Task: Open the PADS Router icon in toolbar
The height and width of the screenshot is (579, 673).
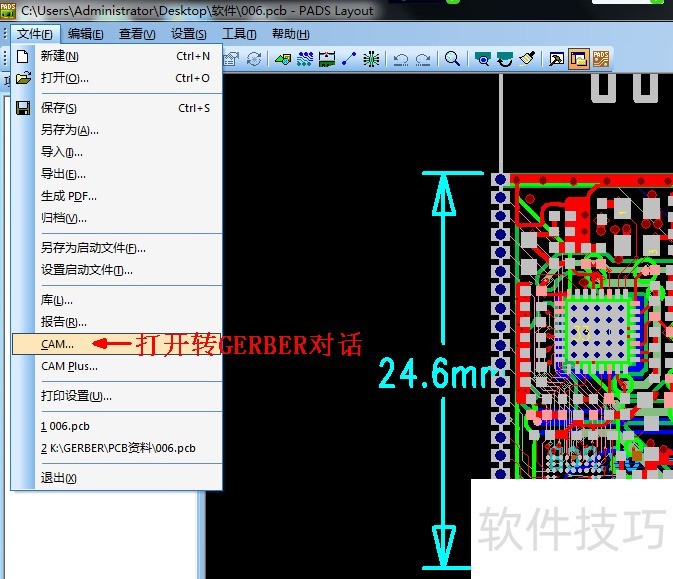Action: tap(602, 59)
